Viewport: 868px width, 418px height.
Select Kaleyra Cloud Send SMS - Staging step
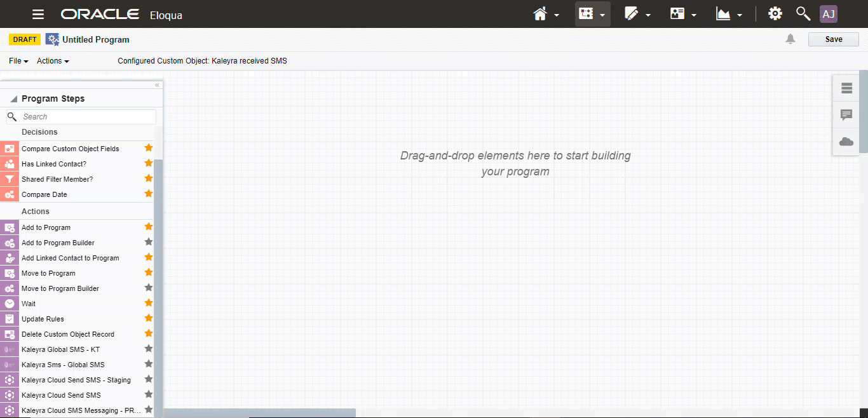(x=77, y=380)
